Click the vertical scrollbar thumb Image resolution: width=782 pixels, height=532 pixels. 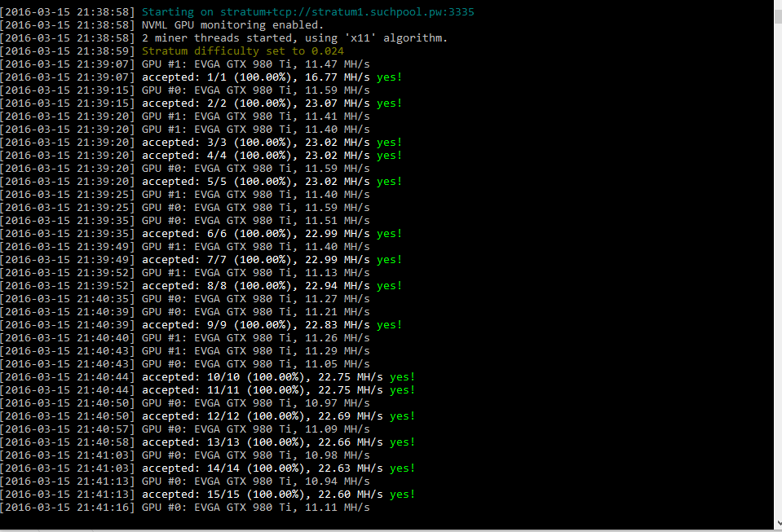pos(777,15)
